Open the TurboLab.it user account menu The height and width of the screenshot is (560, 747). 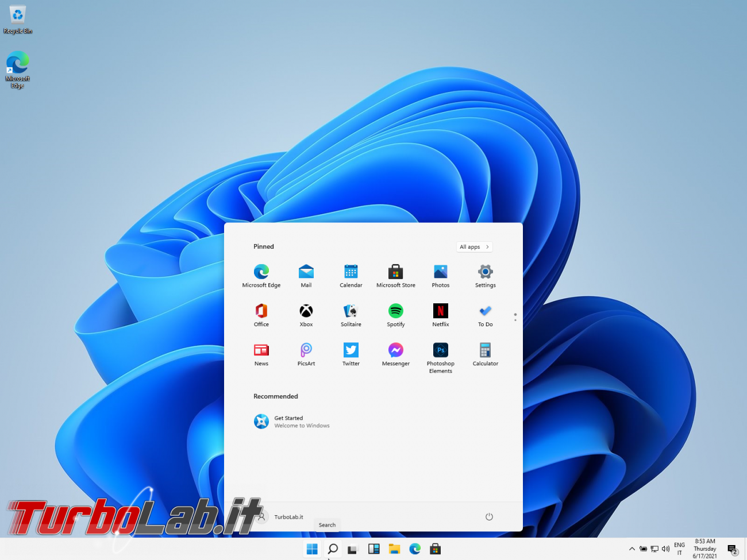point(282,517)
